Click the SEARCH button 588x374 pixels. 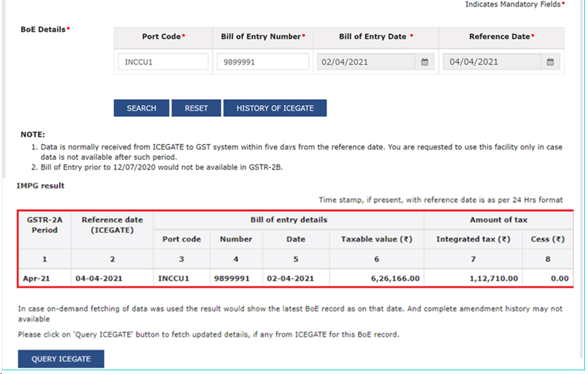[141, 108]
